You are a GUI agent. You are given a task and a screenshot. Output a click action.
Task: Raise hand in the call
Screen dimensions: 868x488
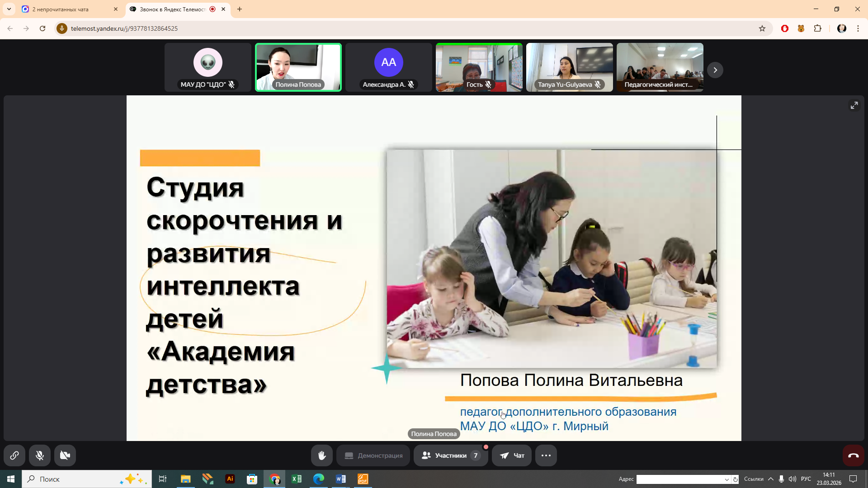coord(322,455)
